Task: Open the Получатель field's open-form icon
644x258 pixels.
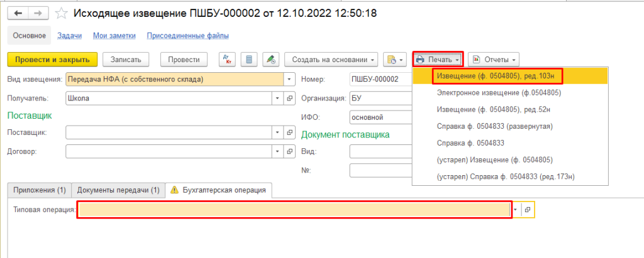Action: tap(290, 98)
